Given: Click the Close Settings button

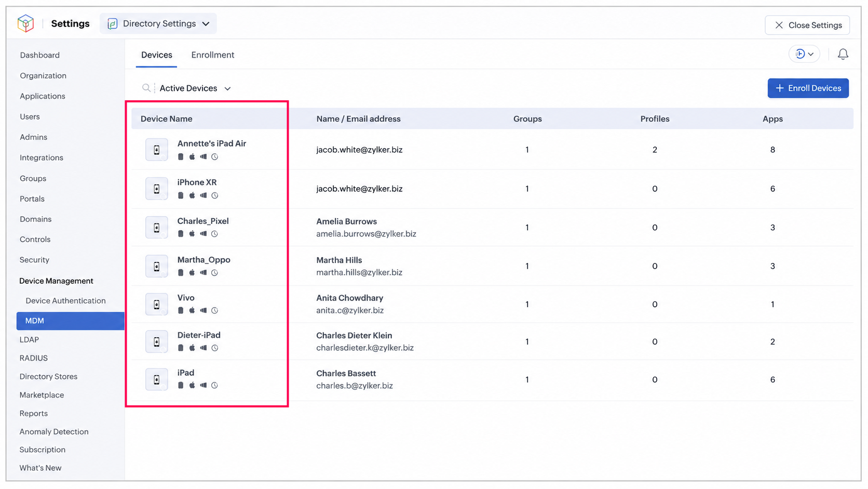Looking at the screenshot, I should tap(807, 25).
